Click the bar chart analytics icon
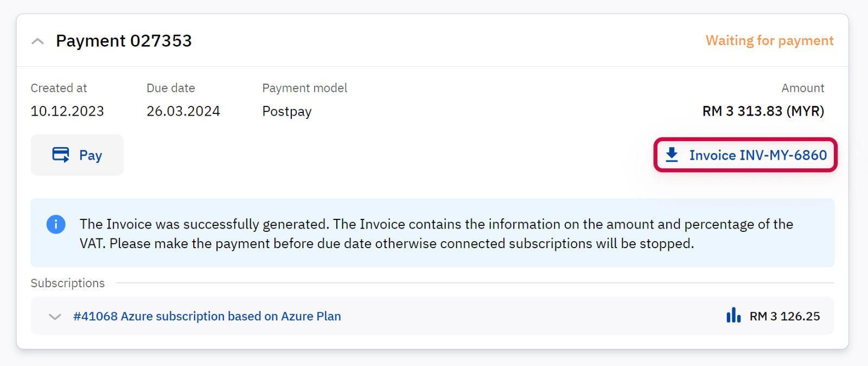Viewport: 868px width, 366px height. click(x=733, y=315)
